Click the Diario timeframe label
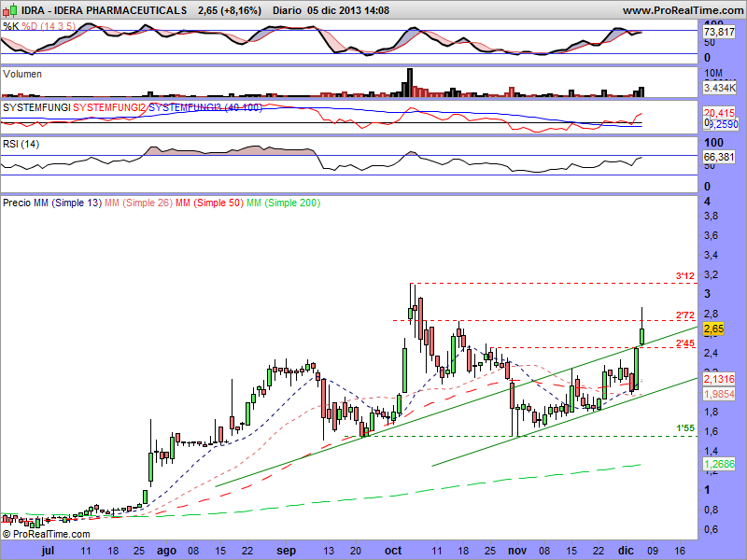The width and height of the screenshot is (747, 560). [x=287, y=10]
